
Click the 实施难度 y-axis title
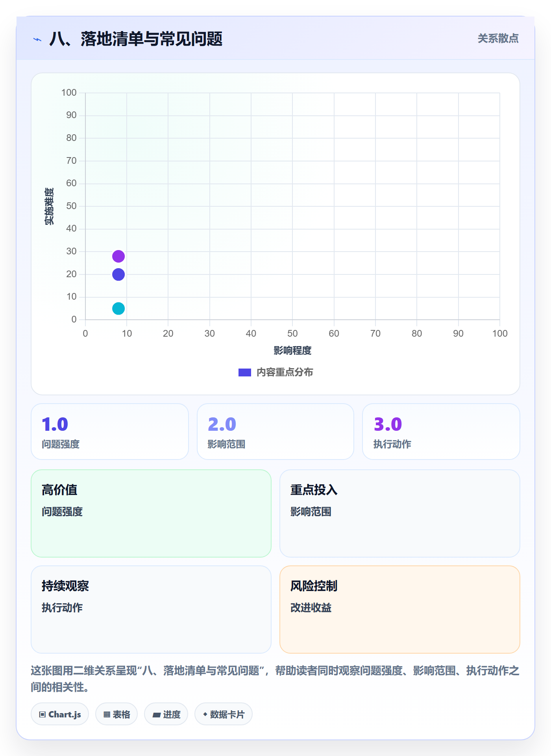(49, 206)
